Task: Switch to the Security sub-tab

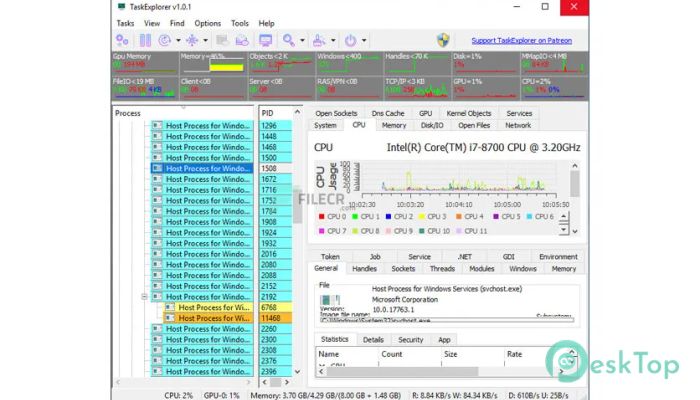Action: pos(410,340)
